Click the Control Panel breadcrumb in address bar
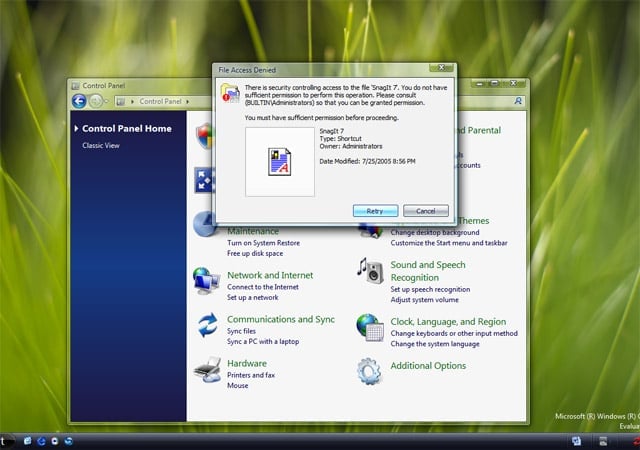Image resolution: width=640 pixels, height=450 pixels. (160, 101)
